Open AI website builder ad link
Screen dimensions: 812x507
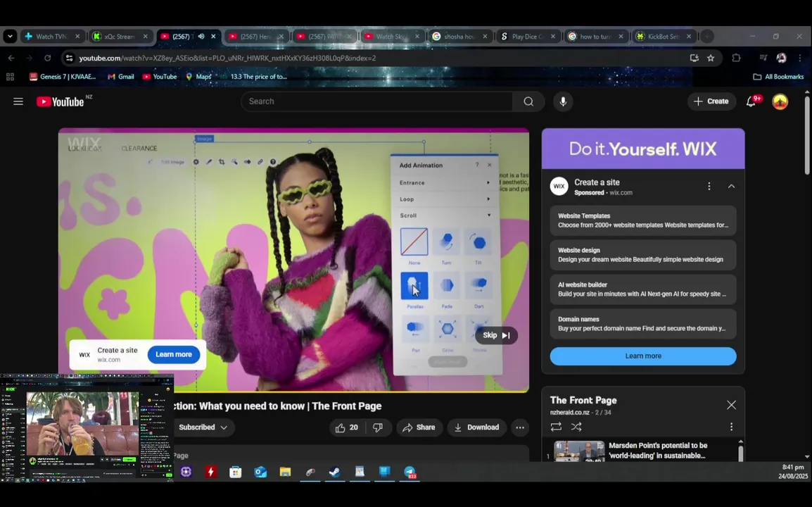(x=642, y=289)
